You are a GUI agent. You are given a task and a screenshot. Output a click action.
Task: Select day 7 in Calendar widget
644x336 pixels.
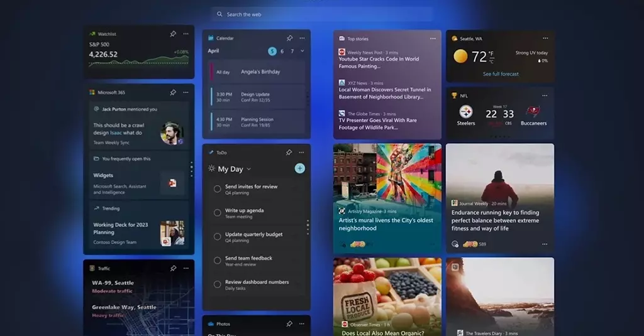pos(292,51)
